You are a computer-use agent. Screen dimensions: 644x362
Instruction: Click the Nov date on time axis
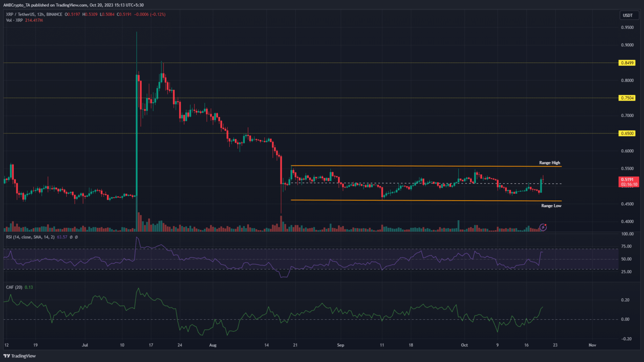tap(592, 345)
